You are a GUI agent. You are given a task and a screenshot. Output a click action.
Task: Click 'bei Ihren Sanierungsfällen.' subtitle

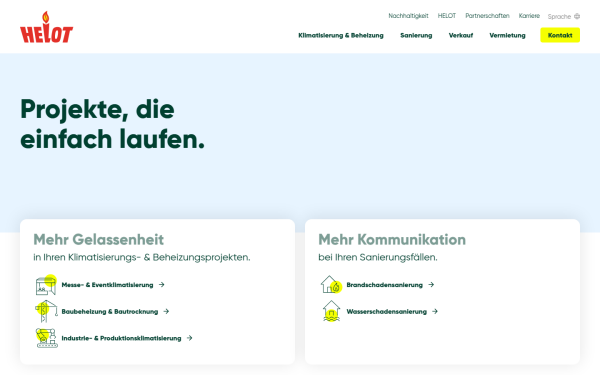(378, 257)
